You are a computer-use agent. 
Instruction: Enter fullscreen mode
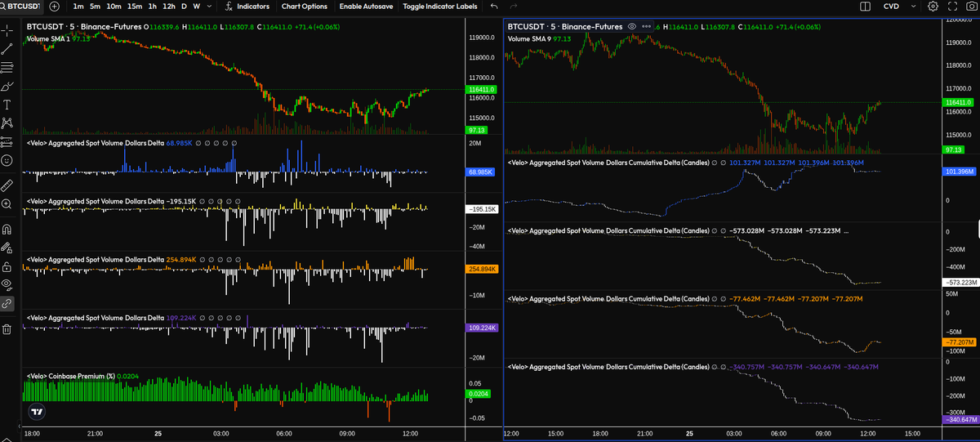pyautogui.click(x=951, y=6)
